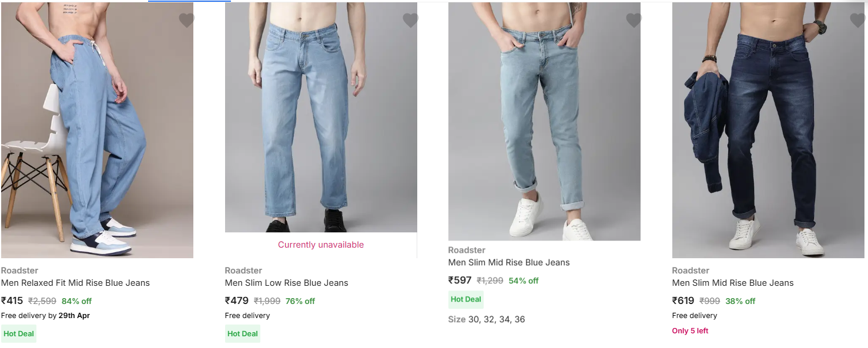Click the Currently unavailable label
Screen dimensions: 868x348
point(321,245)
